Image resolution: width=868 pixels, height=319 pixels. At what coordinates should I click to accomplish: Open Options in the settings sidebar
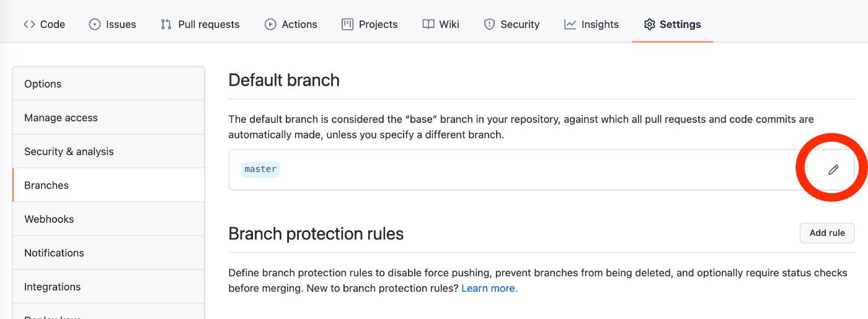[x=43, y=84]
